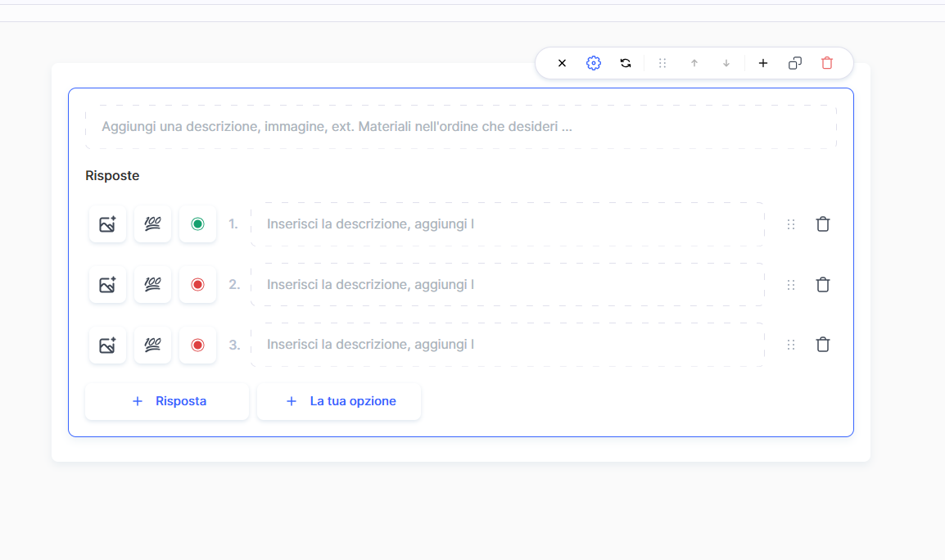Move question up with arrow icon
Image resolution: width=945 pixels, height=560 pixels.
pyautogui.click(x=694, y=63)
